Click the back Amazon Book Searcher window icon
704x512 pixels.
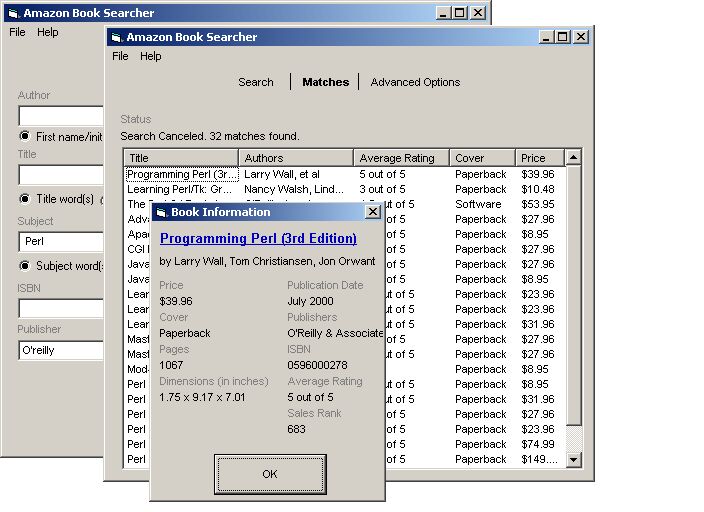click(14, 13)
